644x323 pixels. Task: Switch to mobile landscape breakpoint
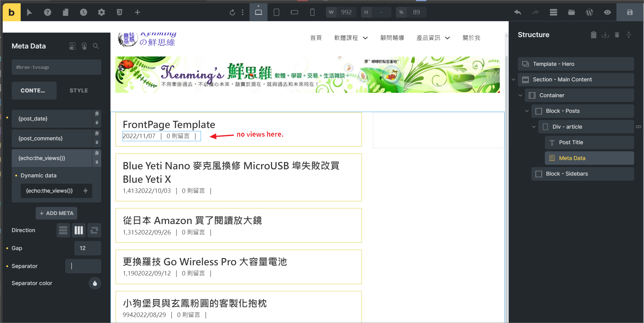[294, 12]
